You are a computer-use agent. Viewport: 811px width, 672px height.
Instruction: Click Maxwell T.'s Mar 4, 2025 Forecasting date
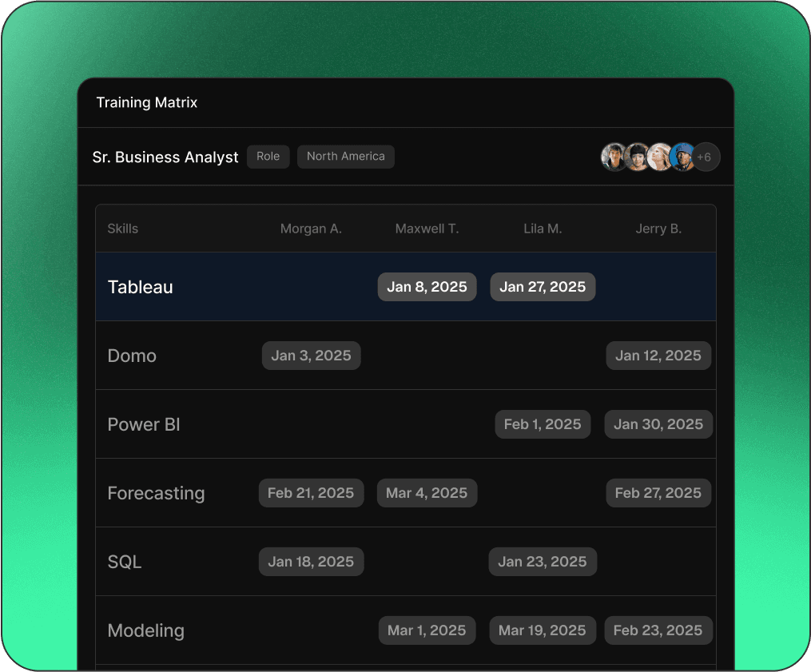tap(427, 493)
